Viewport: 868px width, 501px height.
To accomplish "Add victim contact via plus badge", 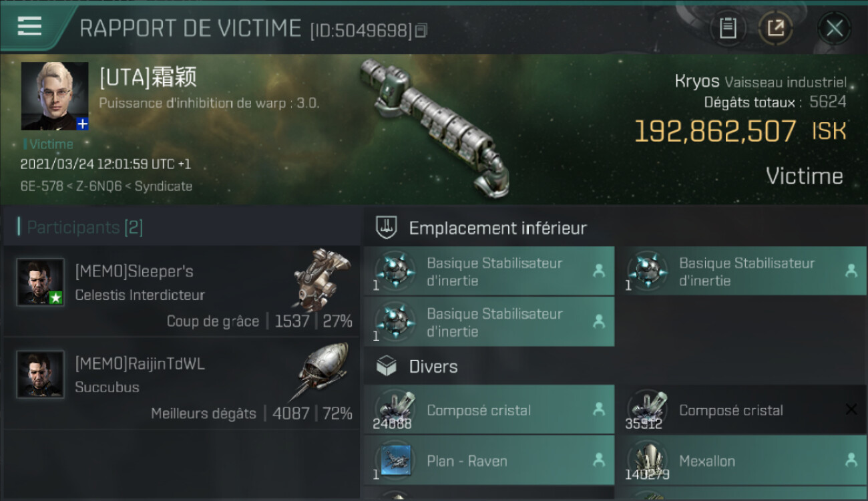I will (82, 124).
